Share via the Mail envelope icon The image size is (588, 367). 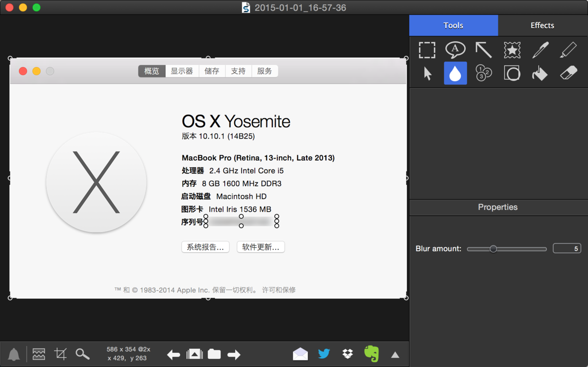(x=300, y=354)
